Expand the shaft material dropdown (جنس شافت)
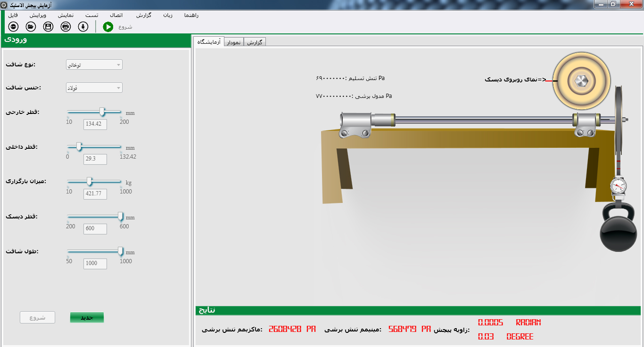The width and height of the screenshot is (644, 347). click(94, 88)
